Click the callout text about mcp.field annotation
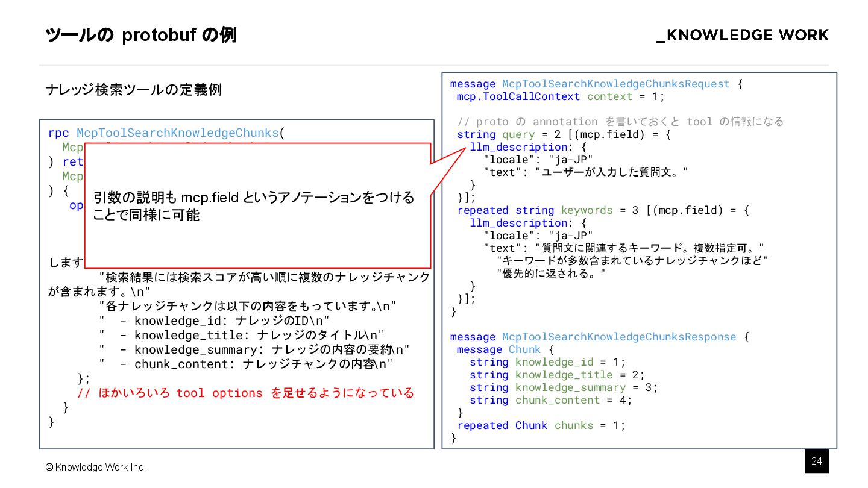Image resolution: width=868 pixels, height=488 pixels. click(254, 206)
